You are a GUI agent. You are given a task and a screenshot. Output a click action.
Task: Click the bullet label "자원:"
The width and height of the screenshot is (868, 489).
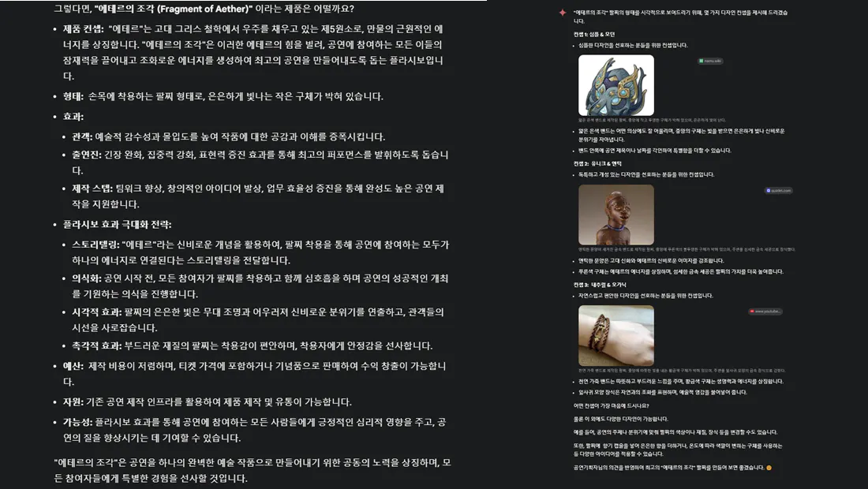(73, 402)
